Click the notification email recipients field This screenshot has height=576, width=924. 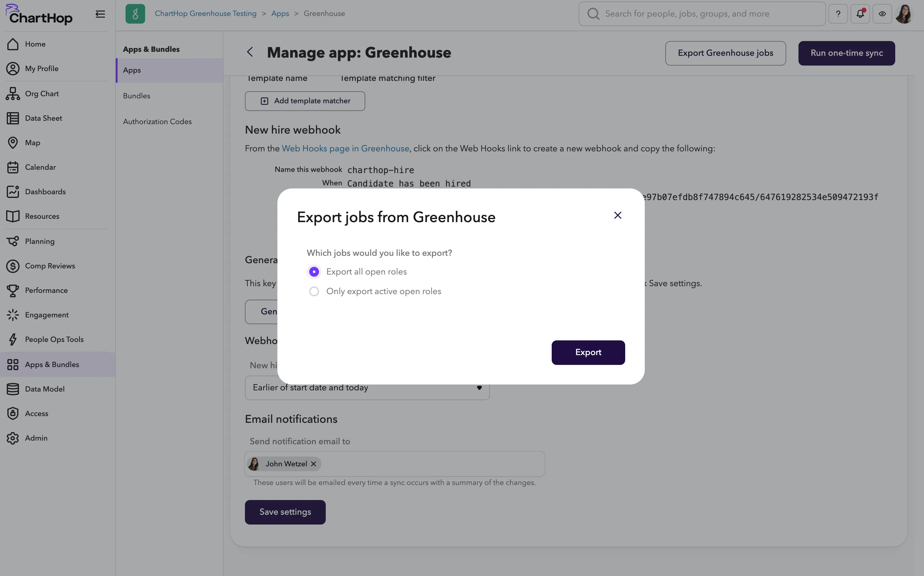coord(395,464)
